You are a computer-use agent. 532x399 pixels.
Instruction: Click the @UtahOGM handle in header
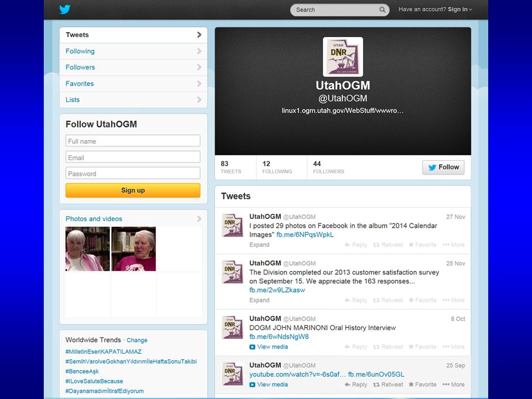coord(342,99)
